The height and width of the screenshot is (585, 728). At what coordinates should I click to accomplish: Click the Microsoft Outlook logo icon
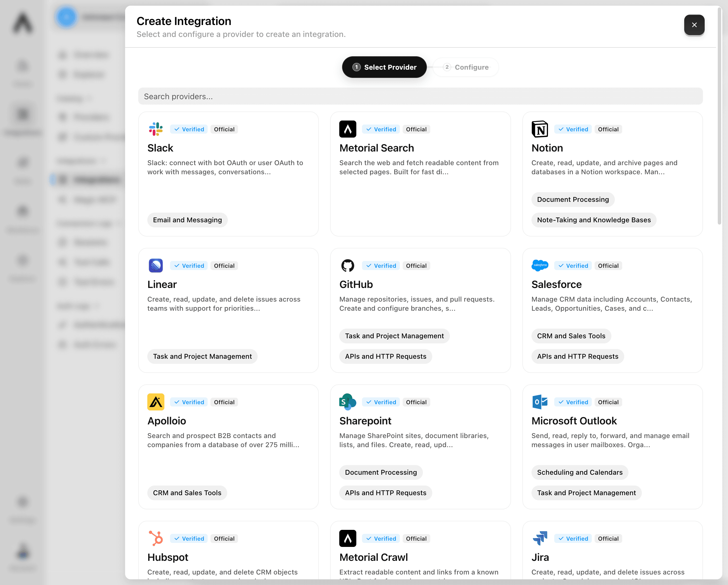click(540, 402)
